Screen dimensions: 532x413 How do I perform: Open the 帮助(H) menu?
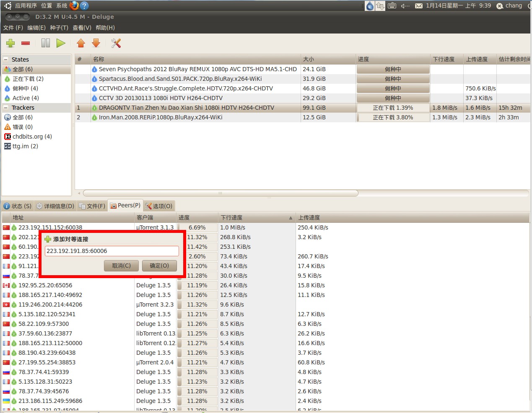105,28
